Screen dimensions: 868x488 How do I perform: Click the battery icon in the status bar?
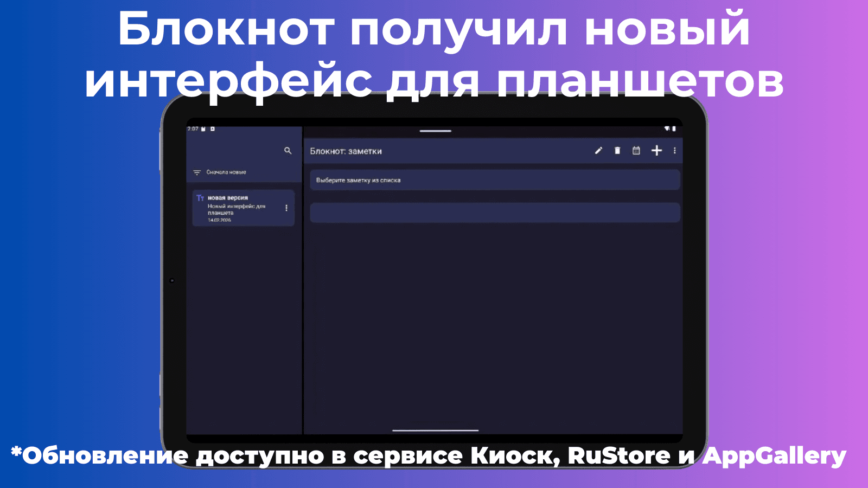pos(674,128)
